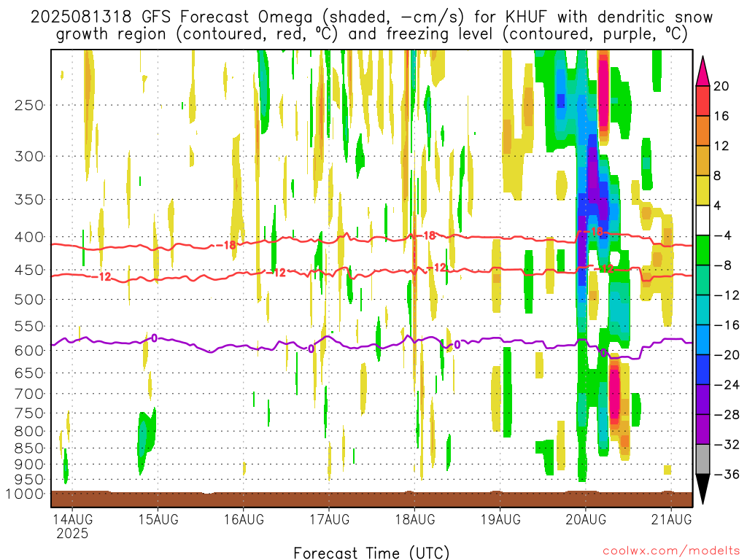Screen dimensions: 747x560
Task: Click the 17AUG time axis label
Action: 329,519
